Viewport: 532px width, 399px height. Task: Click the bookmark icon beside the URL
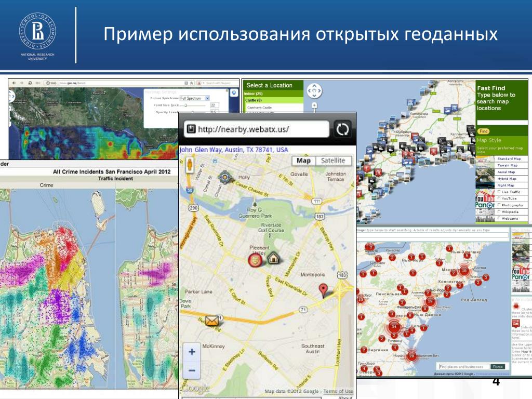(191, 129)
